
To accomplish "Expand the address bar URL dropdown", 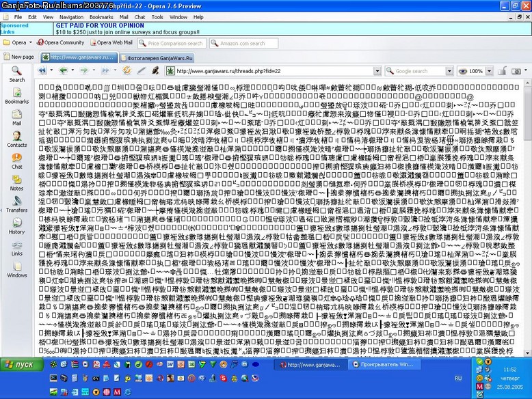I will click(x=377, y=71).
